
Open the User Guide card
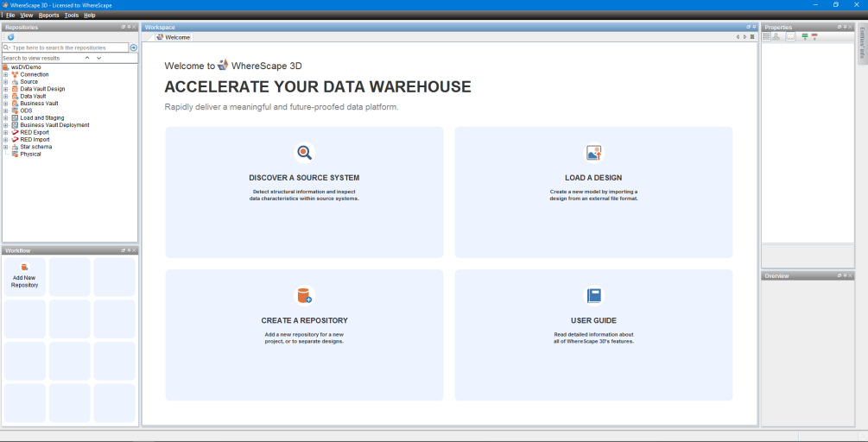[593, 335]
